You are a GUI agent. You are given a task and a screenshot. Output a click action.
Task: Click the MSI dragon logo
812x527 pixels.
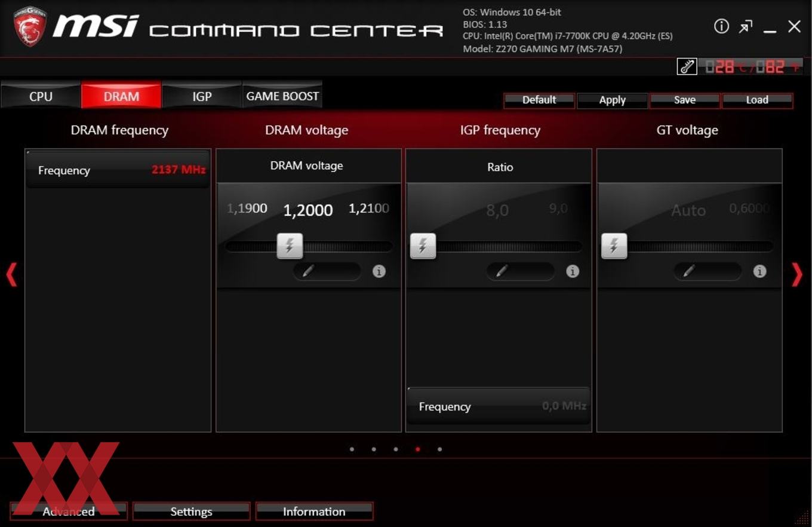[30, 26]
